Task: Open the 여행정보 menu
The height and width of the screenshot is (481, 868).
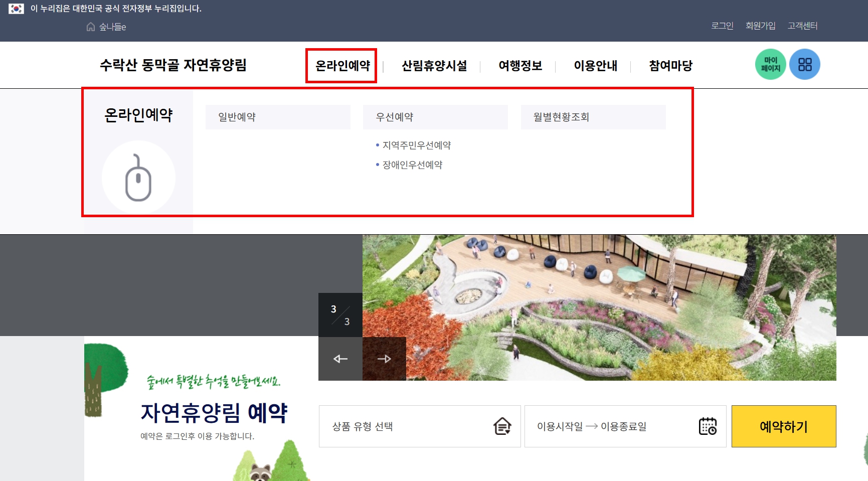Action: tap(519, 65)
